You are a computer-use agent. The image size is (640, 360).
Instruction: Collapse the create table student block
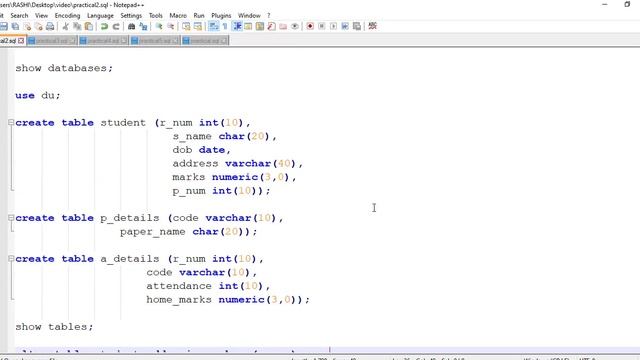pos(11,122)
